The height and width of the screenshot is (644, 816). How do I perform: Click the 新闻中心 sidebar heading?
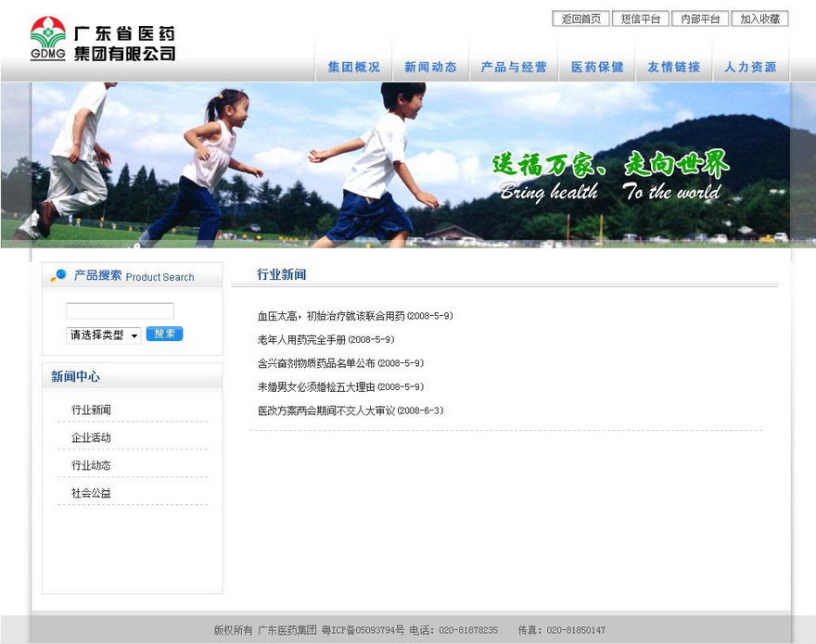point(75,376)
